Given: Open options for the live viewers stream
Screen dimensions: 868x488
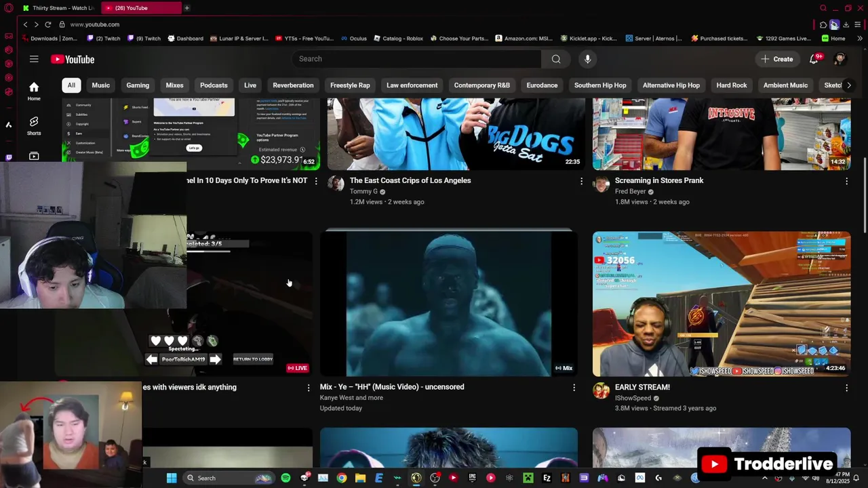Looking at the screenshot, I should 309,388.
